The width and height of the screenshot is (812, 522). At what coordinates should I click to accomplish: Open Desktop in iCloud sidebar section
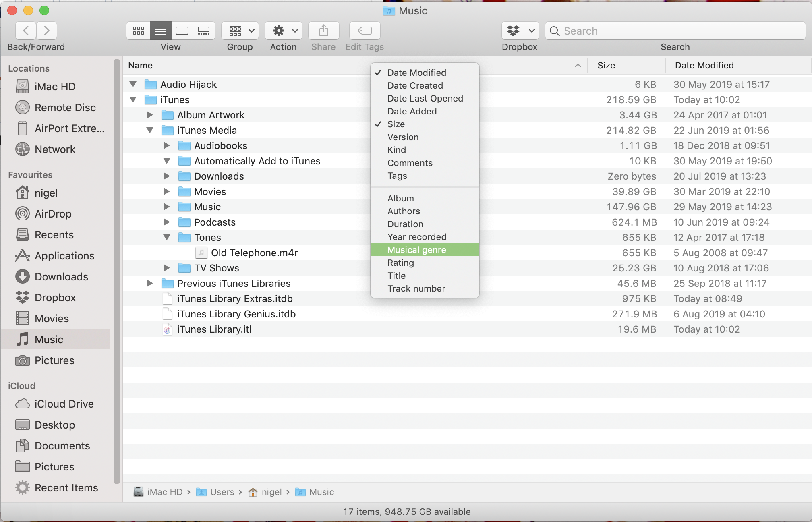[x=55, y=425]
